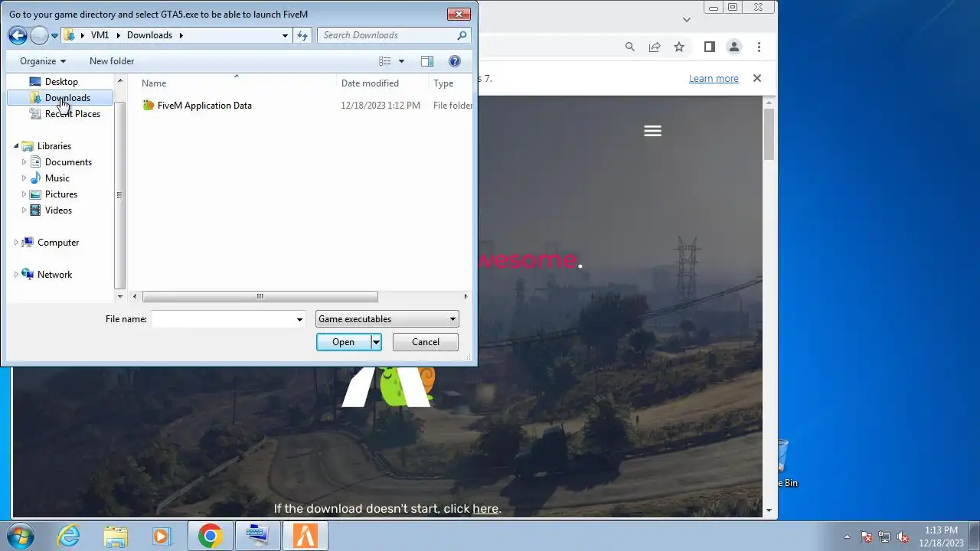The width and height of the screenshot is (980, 551).
Task: Expand the Computer tree node
Action: pyautogui.click(x=16, y=243)
